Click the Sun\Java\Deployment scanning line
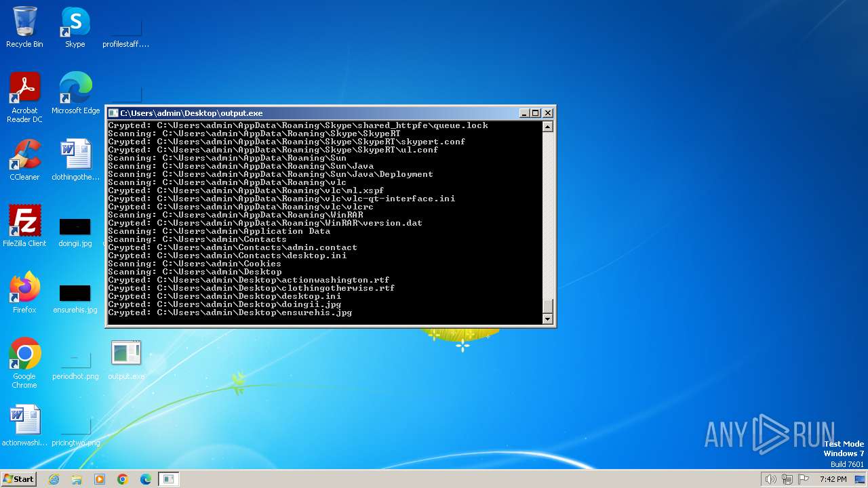The image size is (868, 488). coord(271,174)
